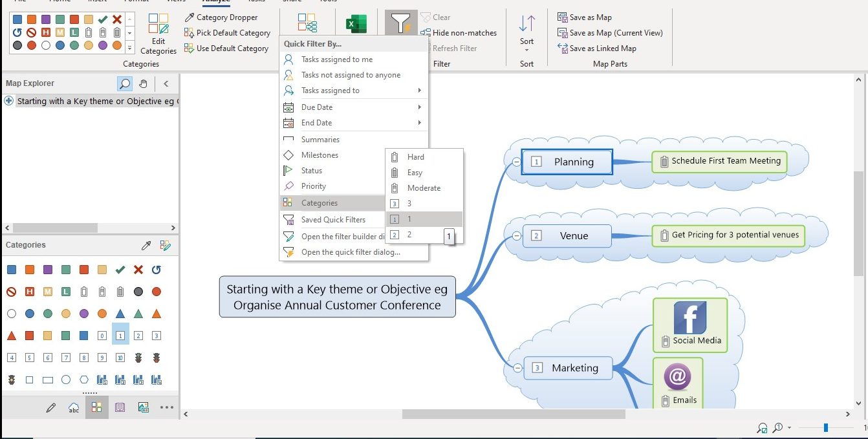The width and height of the screenshot is (868, 439).
Task: Click the cloud abc icon in bottom bar
Action: click(74, 407)
